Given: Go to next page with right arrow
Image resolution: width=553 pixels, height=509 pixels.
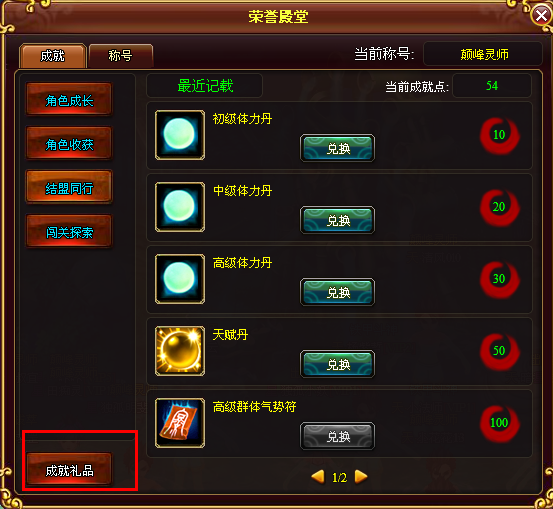Looking at the screenshot, I should 361,477.
